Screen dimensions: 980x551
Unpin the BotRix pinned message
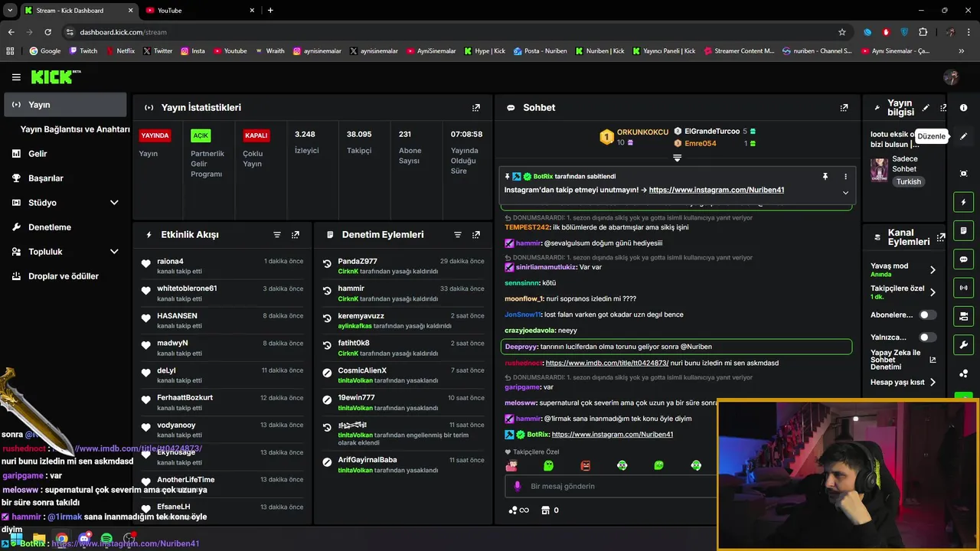click(825, 177)
